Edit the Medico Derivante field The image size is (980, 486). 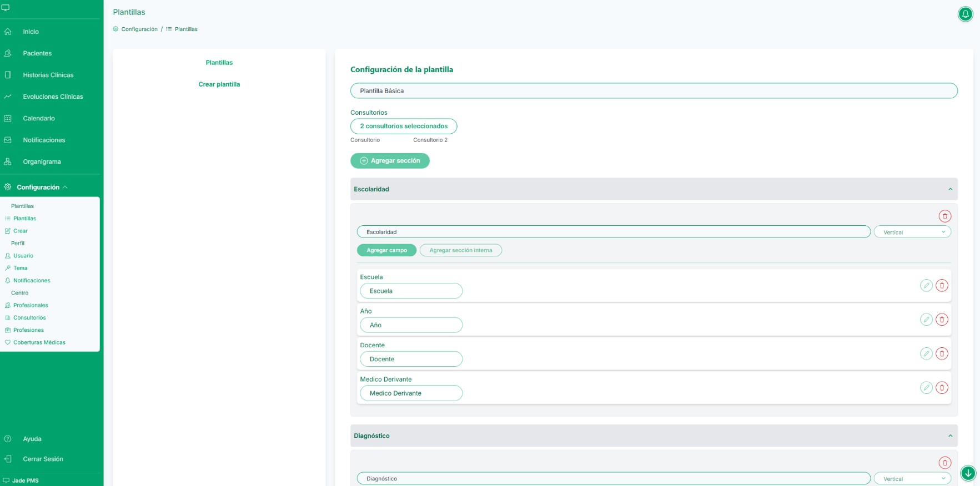[x=926, y=388]
